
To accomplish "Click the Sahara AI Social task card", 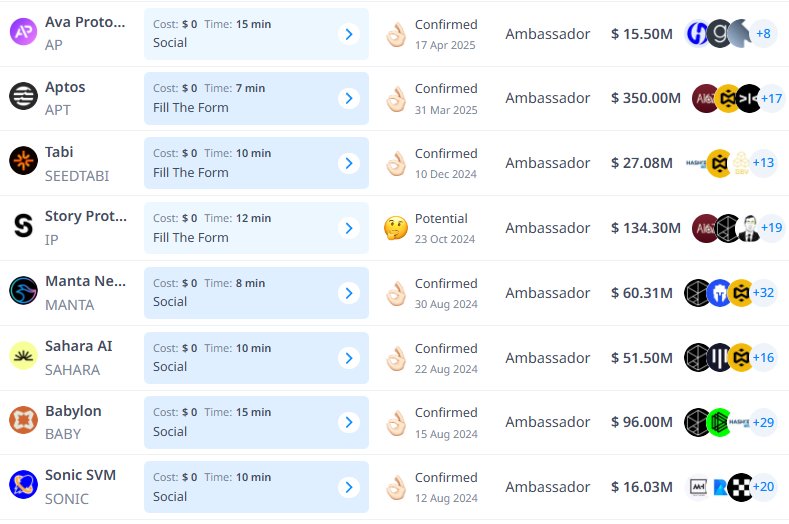I will click(x=256, y=358).
